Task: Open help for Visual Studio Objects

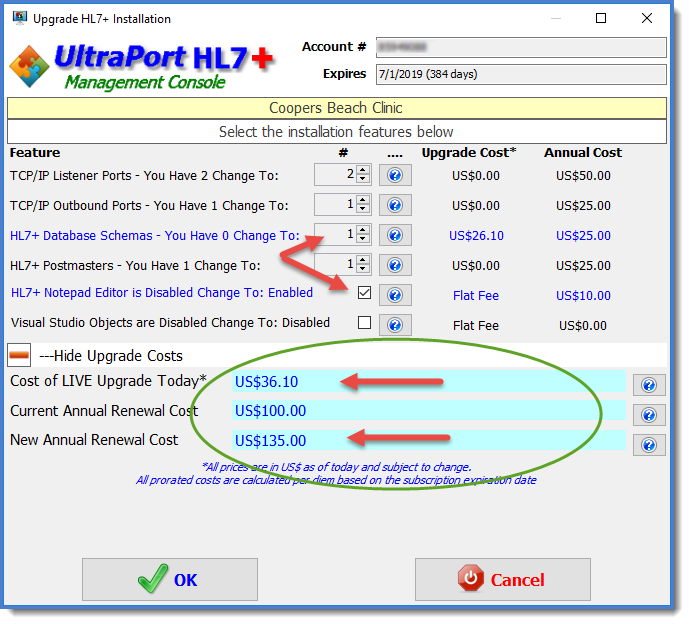Action: 395,325
